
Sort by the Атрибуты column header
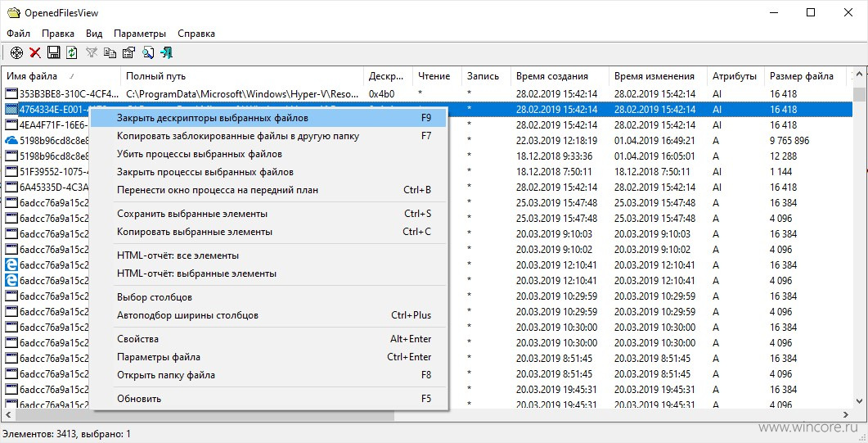point(736,76)
